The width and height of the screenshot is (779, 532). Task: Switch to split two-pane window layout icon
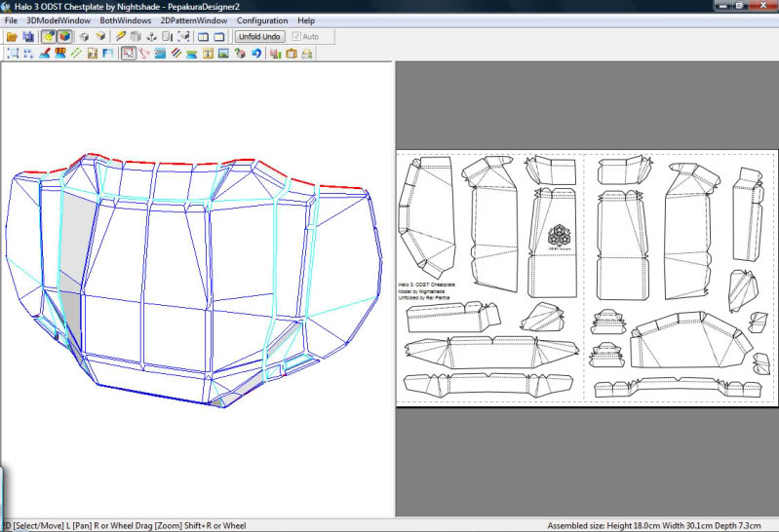point(203,36)
